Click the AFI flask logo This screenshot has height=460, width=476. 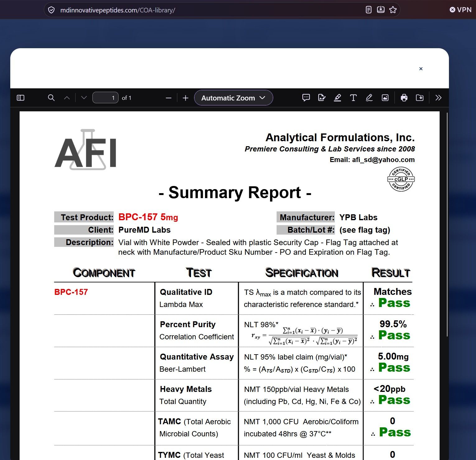pyautogui.click(x=86, y=150)
